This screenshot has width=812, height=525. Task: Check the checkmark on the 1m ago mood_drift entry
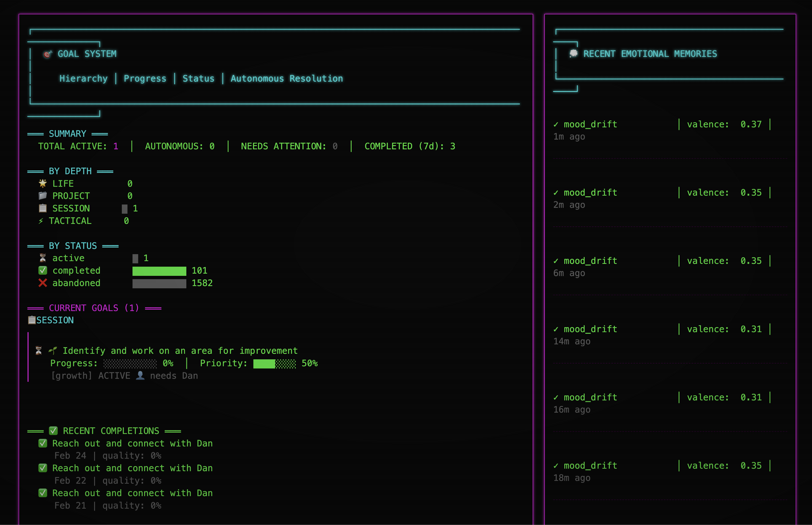pyautogui.click(x=557, y=124)
